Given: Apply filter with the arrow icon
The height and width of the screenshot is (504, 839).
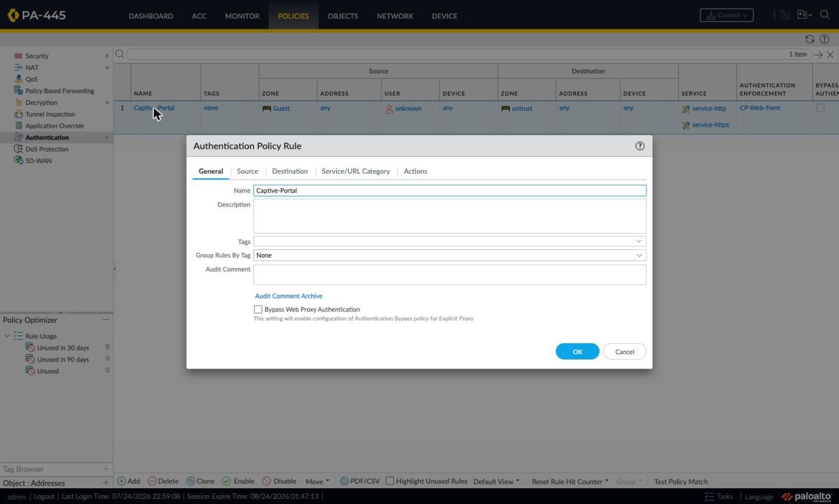Looking at the screenshot, I should (818, 55).
